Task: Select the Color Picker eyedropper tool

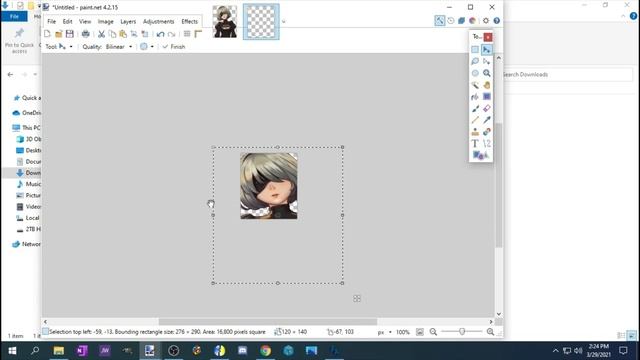Action: [x=487, y=120]
